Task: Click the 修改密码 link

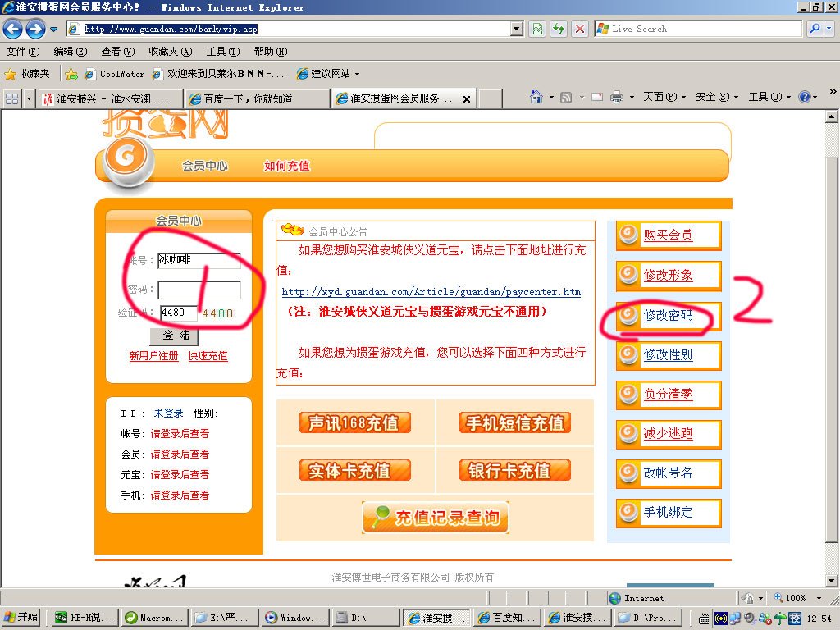Action: click(x=668, y=316)
